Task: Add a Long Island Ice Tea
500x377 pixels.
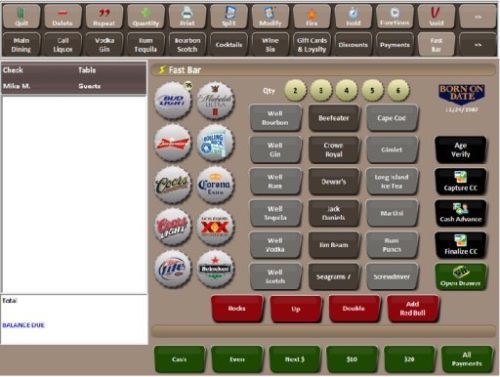Action: 392,182
